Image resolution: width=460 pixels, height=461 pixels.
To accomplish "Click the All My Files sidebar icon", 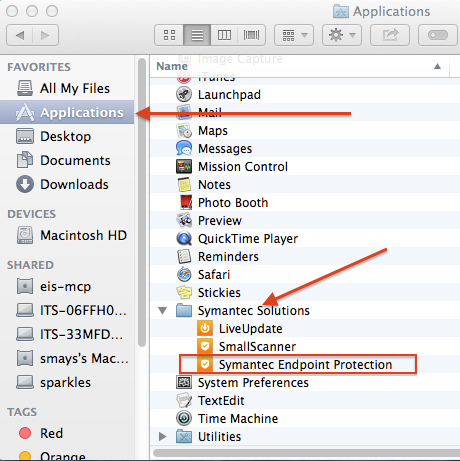I will tap(25, 88).
